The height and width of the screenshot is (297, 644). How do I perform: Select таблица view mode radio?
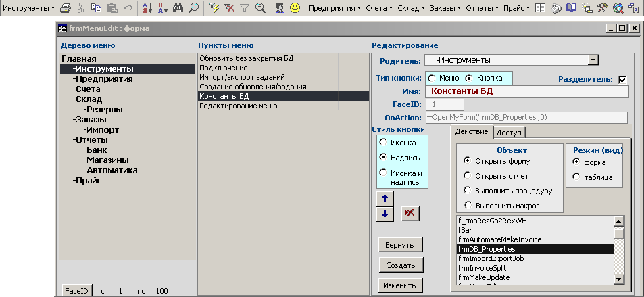(x=576, y=177)
